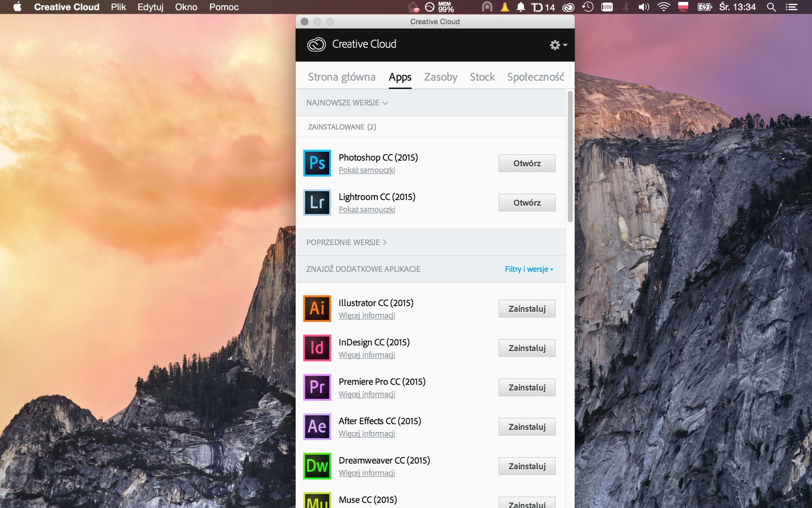
Task: Click Otwórz for Lightroom CC
Action: click(527, 203)
